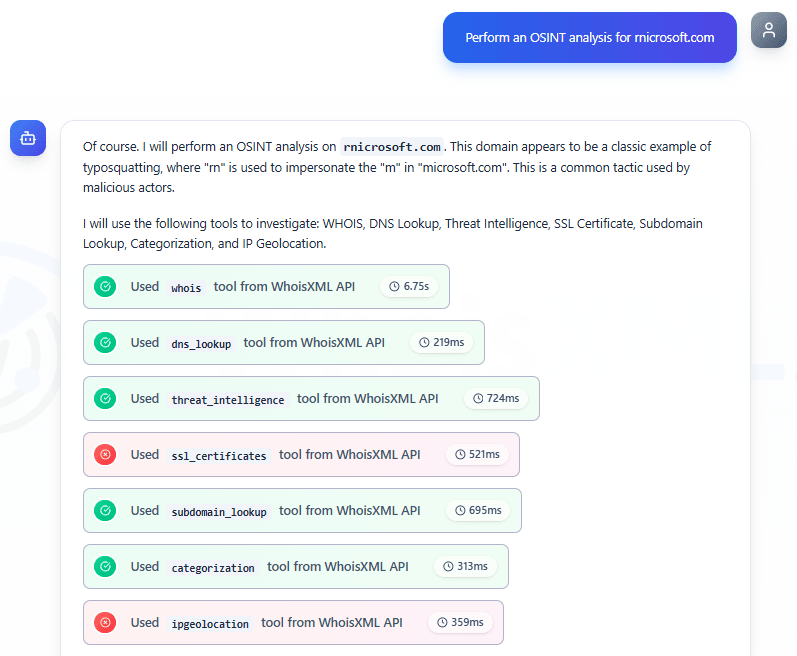
Task: Click the green check icon beside categorization
Action: click(x=105, y=567)
